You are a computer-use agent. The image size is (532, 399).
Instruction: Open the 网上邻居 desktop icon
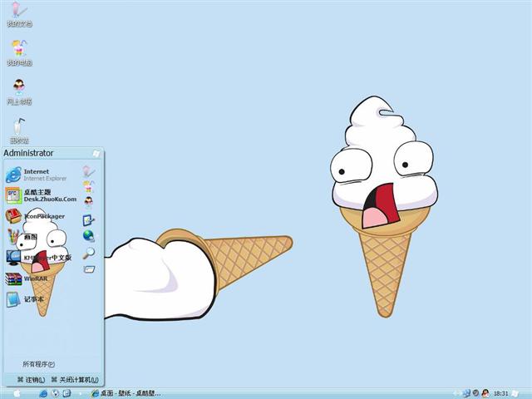19,92
